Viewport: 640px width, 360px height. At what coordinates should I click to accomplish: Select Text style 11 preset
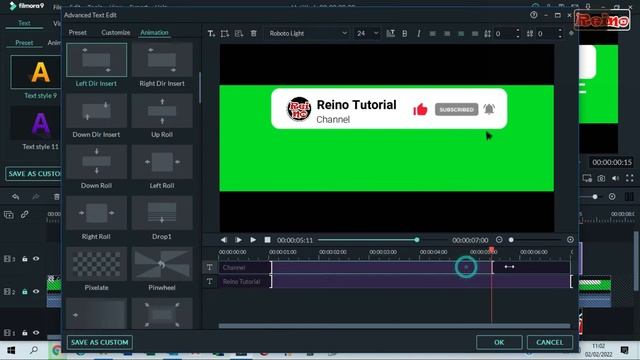pos(36,123)
